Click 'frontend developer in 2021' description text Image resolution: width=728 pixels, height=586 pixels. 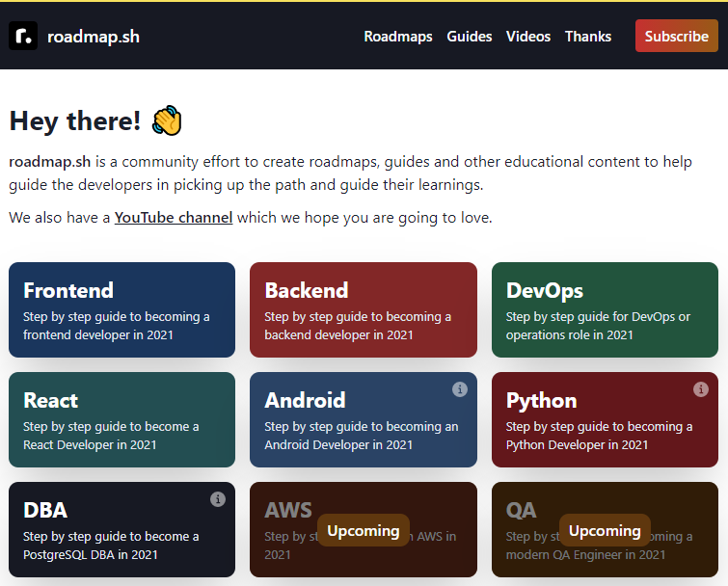point(98,335)
